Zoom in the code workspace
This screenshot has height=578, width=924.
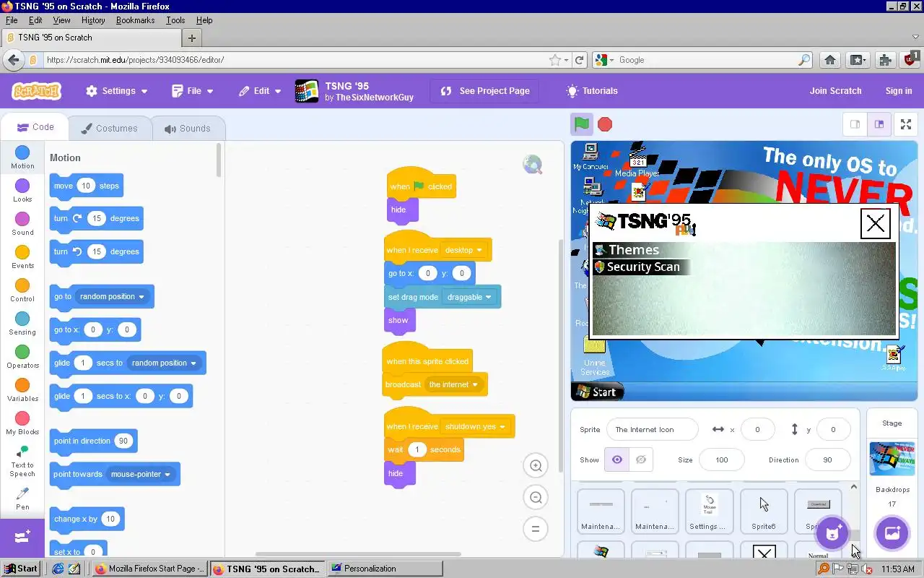point(536,466)
